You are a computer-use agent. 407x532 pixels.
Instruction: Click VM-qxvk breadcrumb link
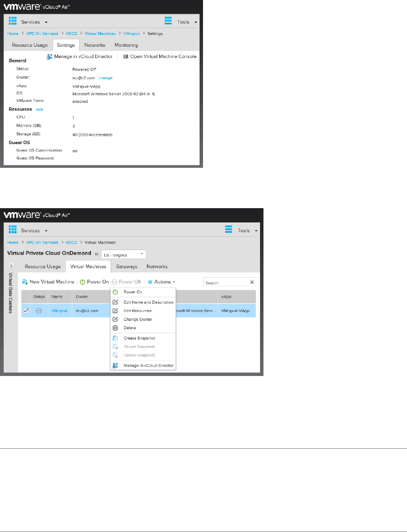click(x=131, y=33)
